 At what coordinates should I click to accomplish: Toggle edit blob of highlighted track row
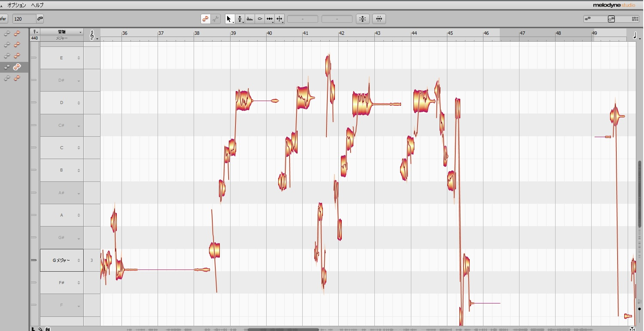[x=17, y=67]
